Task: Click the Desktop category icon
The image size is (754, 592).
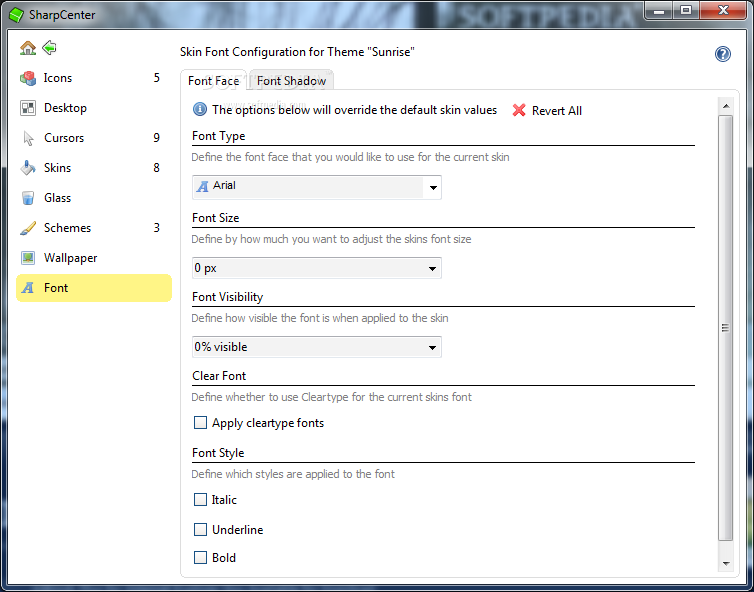Action: pos(28,108)
